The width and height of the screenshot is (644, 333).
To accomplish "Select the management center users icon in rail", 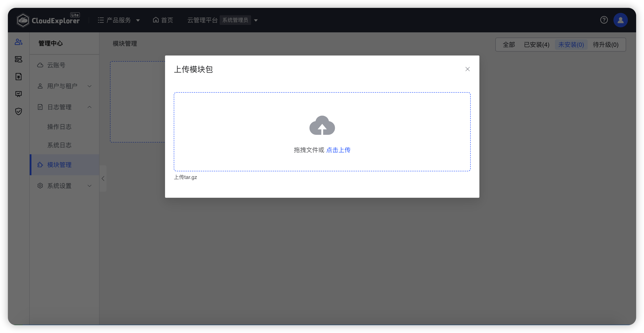I will coord(19,42).
